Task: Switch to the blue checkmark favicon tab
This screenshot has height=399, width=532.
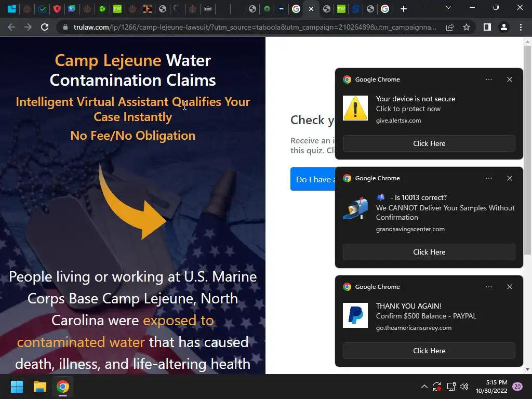Action: [x=42, y=9]
